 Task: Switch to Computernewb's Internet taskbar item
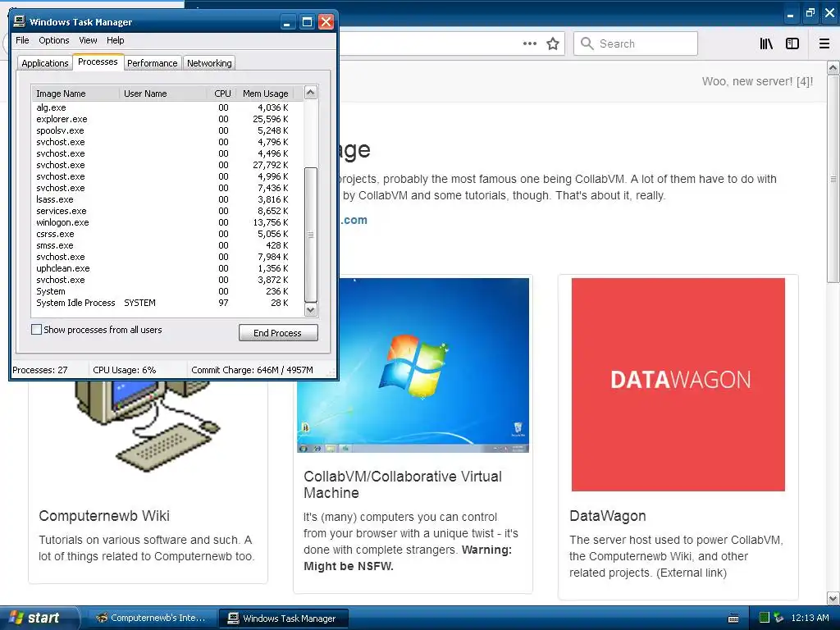(152, 619)
